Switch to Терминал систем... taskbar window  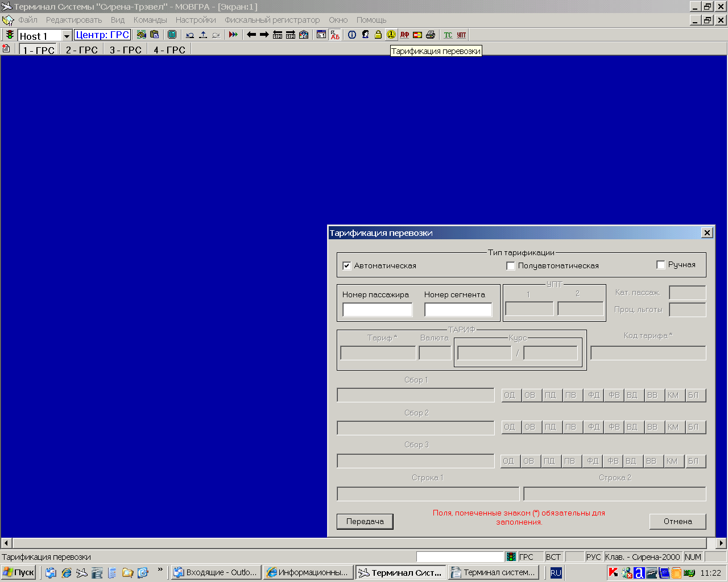494,572
